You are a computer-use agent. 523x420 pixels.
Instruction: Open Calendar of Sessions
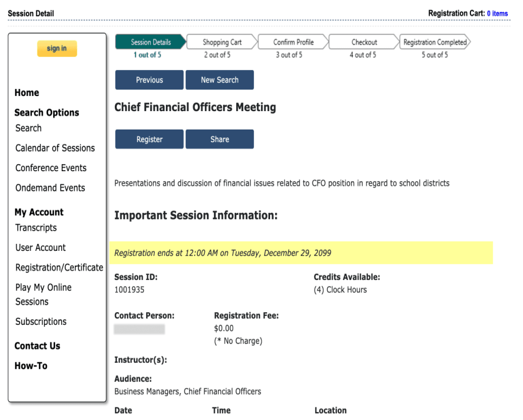[x=55, y=148]
